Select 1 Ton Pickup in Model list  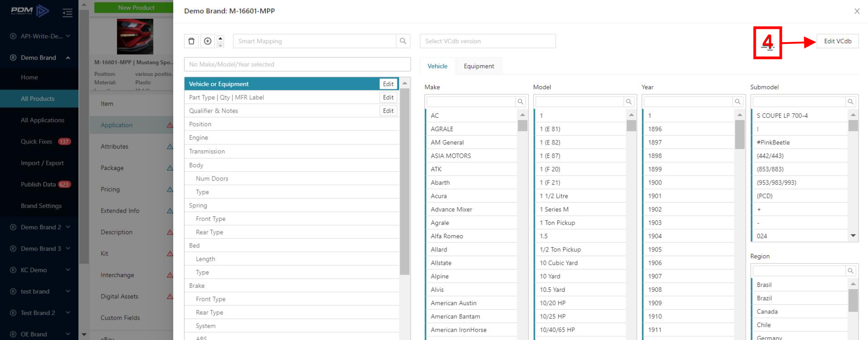point(580,223)
